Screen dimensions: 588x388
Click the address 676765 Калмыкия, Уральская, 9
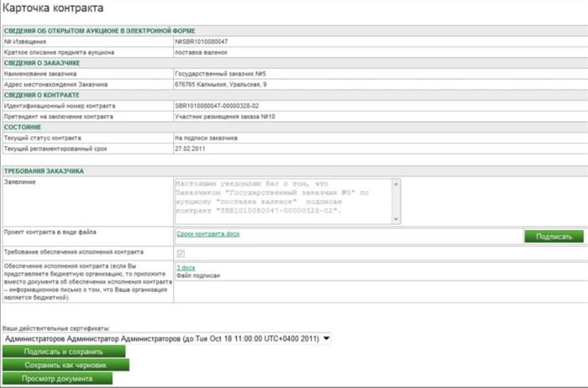pos(220,84)
